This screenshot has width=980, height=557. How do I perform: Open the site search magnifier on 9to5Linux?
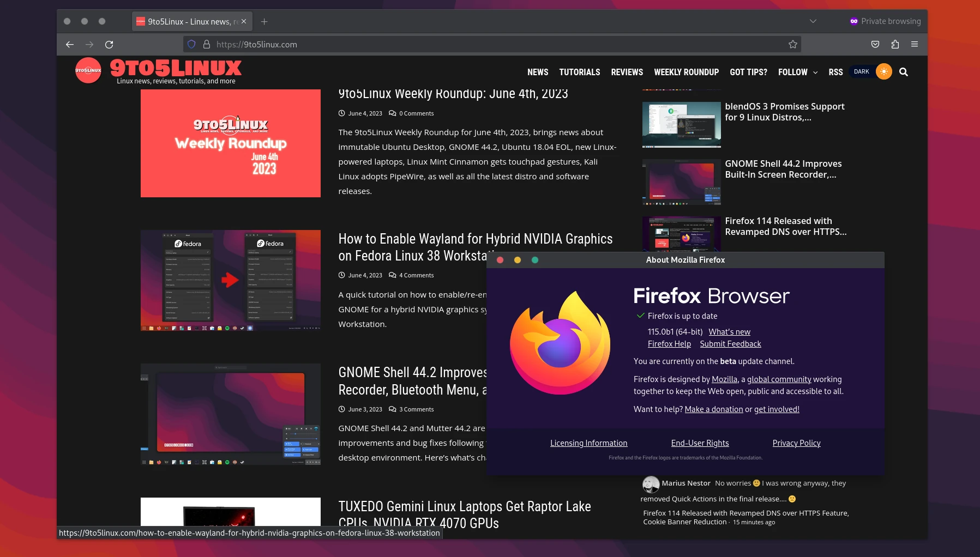point(904,71)
